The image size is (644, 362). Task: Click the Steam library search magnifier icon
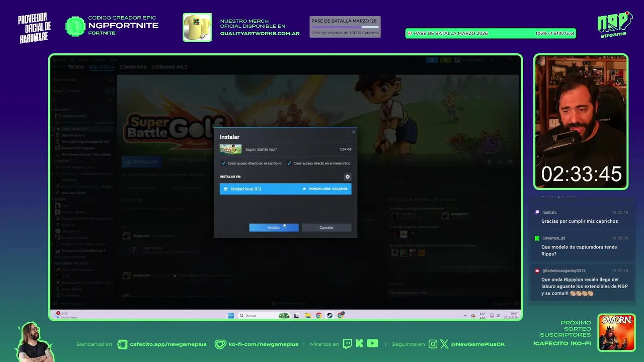(55, 100)
